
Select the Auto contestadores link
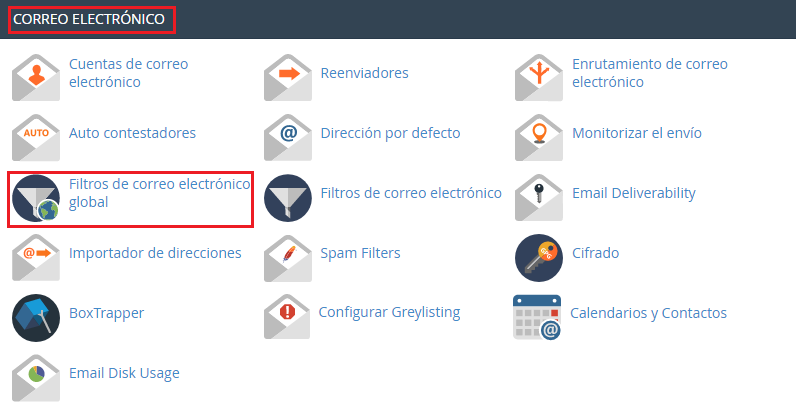tap(132, 133)
